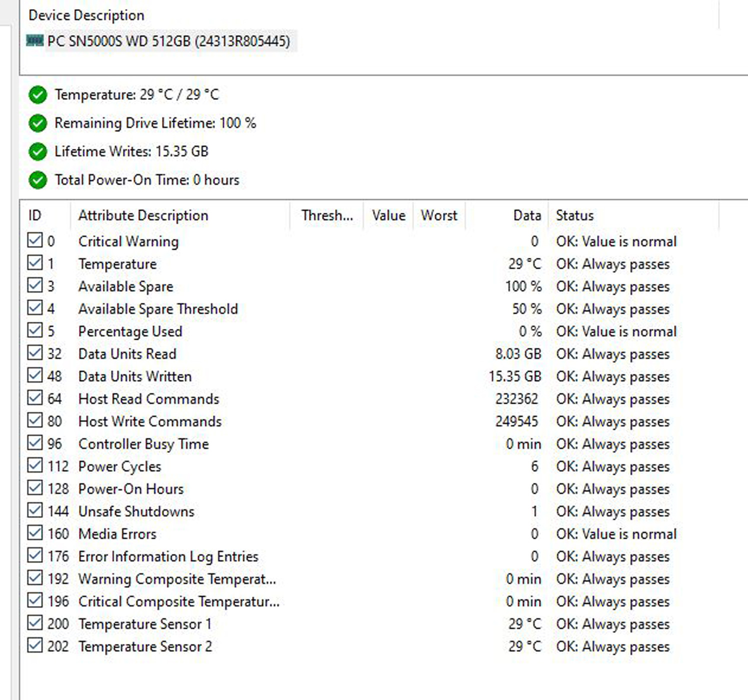
Task: Click the Thresh... column header
Action: 326,215
